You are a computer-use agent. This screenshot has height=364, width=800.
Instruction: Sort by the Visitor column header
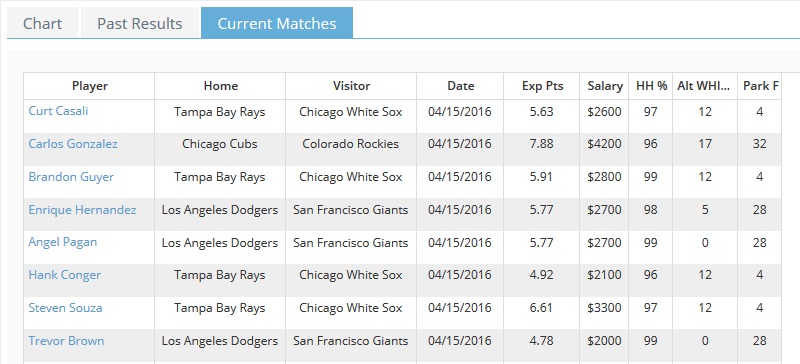(351, 86)
